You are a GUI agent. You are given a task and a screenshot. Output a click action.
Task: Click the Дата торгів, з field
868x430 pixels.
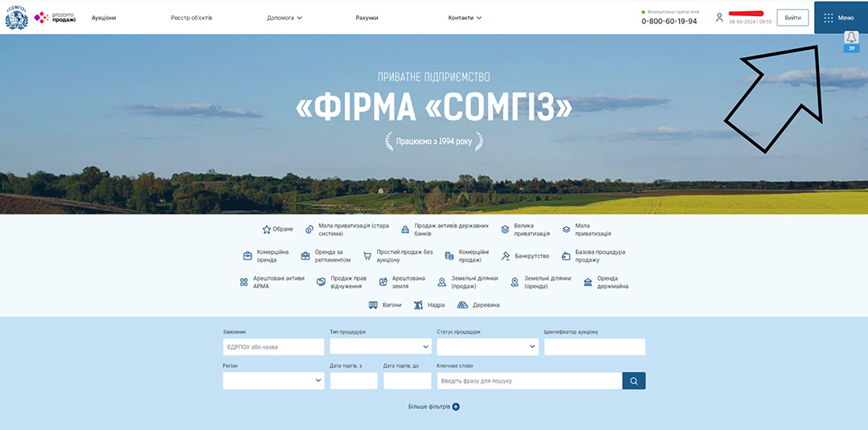pos(354,381)
